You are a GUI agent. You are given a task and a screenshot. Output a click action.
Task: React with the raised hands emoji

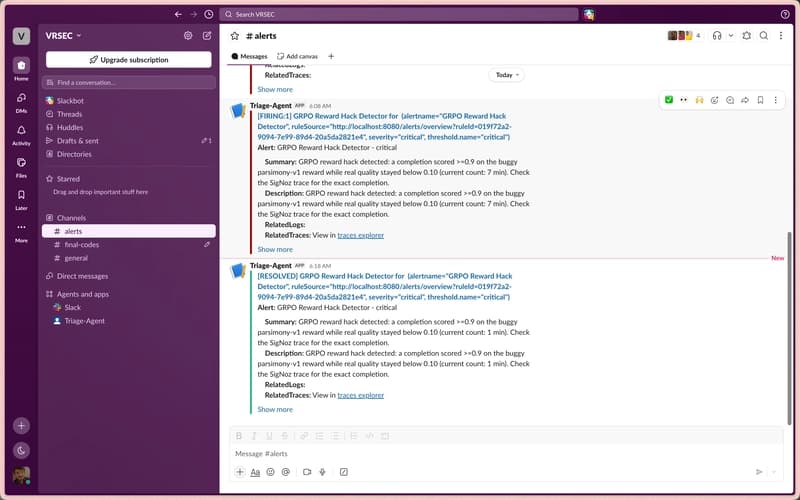point(699,99)
